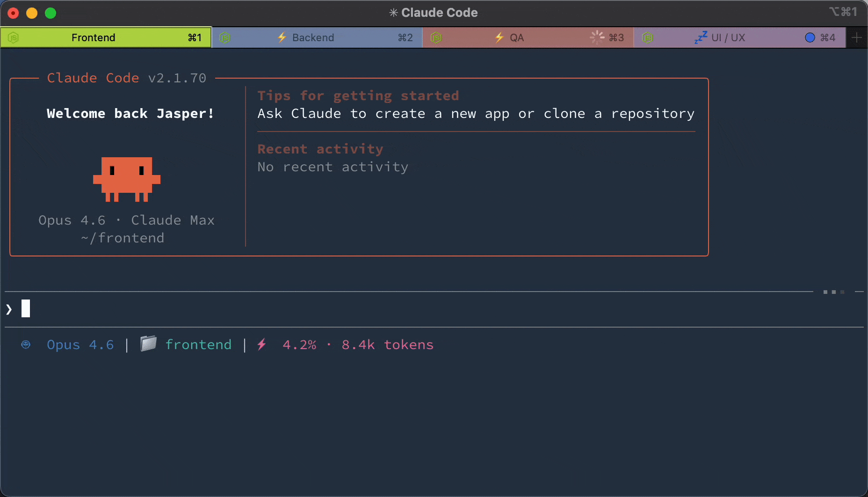
Task: Click the "Opus 4.6 · Claude Max" plan line
Action: pos(126,220)
